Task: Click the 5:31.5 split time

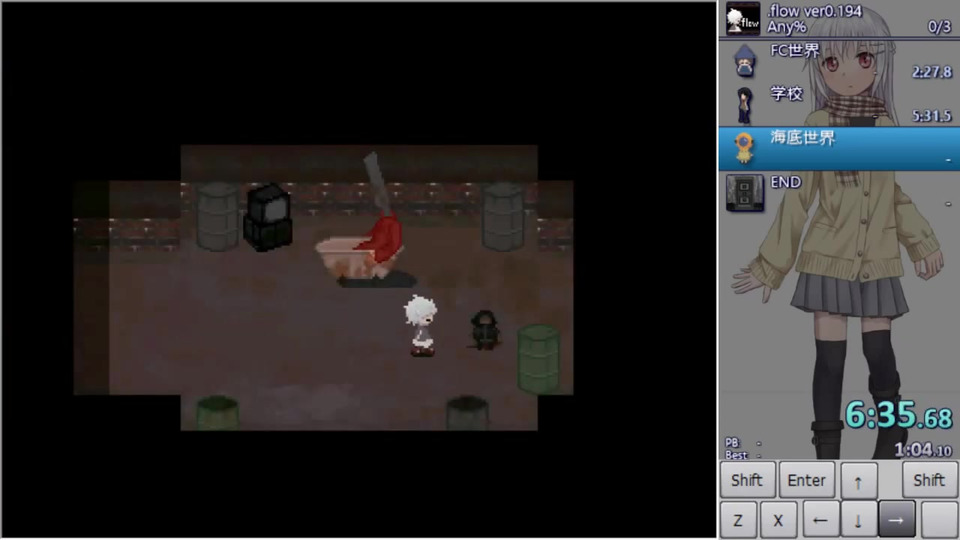Action: point(931,116)
